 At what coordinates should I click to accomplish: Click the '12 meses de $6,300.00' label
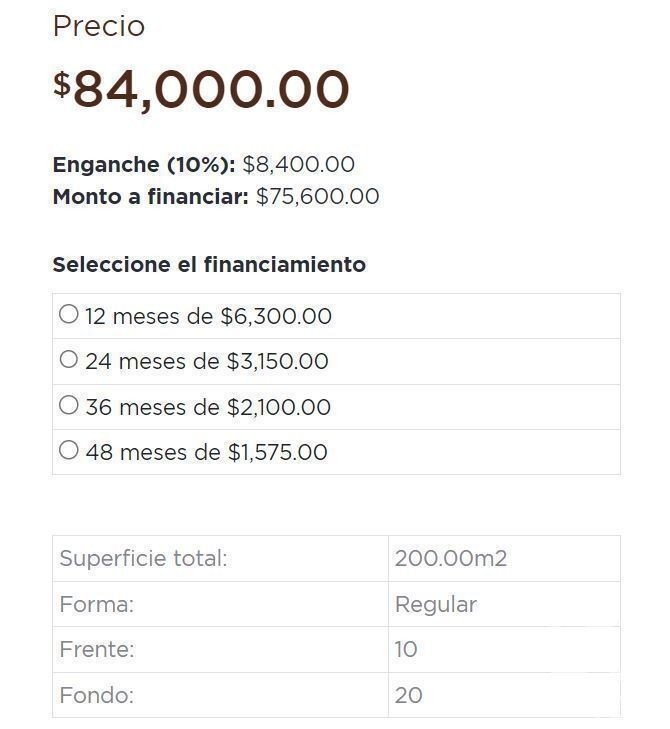208,317
